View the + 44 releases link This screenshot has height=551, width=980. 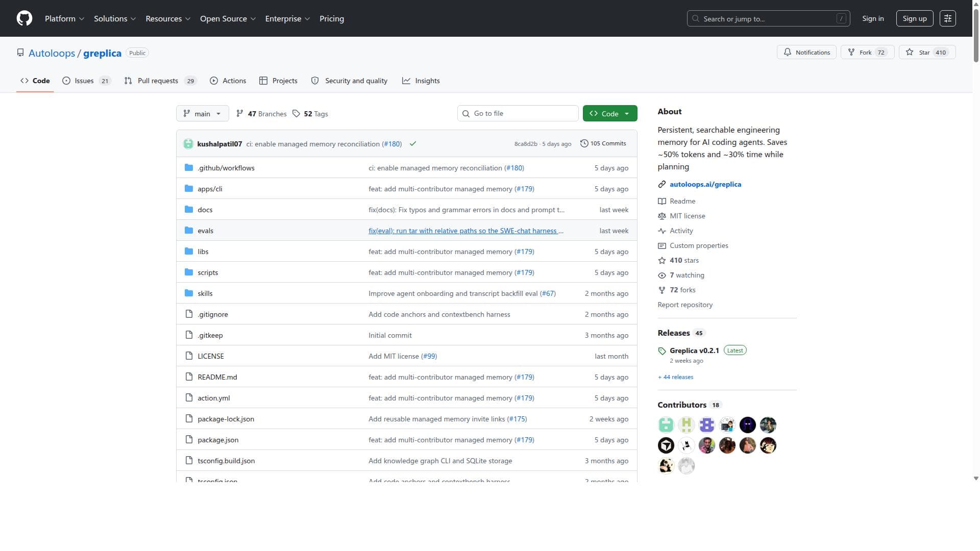[675, 377]
